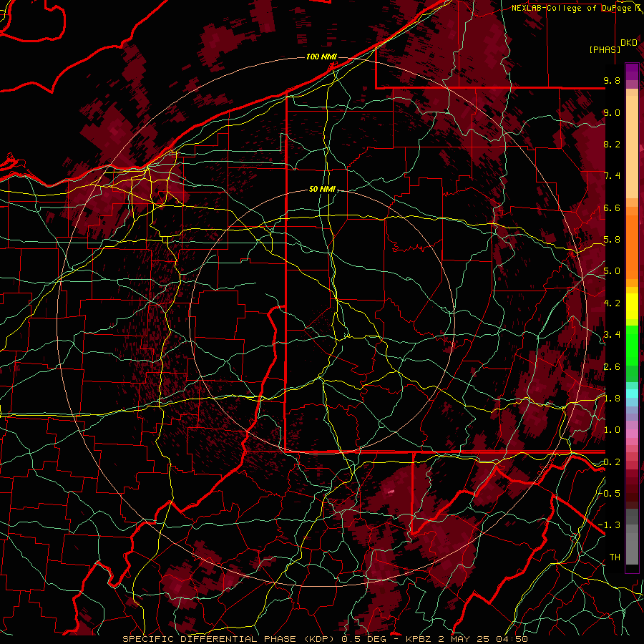Click the -0.5 value on color scale
The height and width of the screenshot is (644, 644).
click(610, 493)
